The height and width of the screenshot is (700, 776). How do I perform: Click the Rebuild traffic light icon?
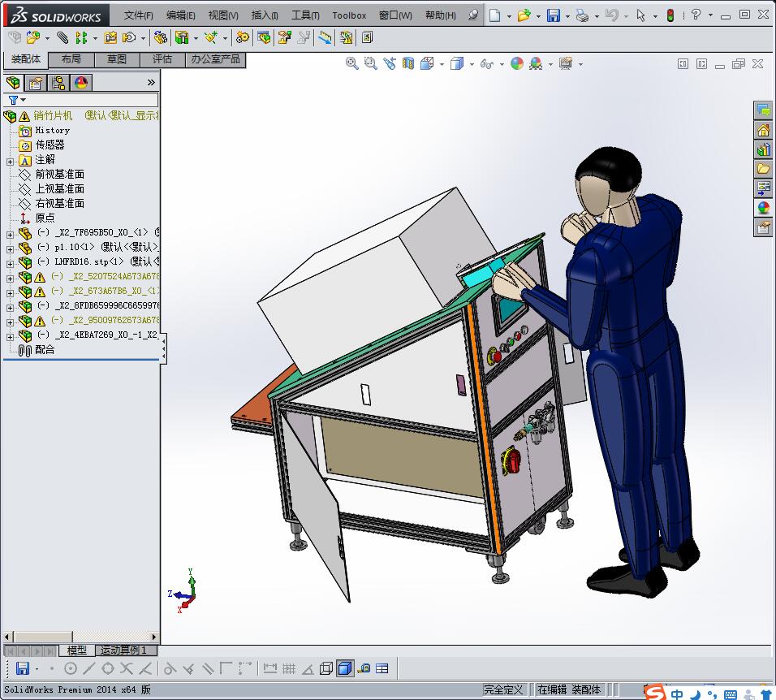coord(670,15)
